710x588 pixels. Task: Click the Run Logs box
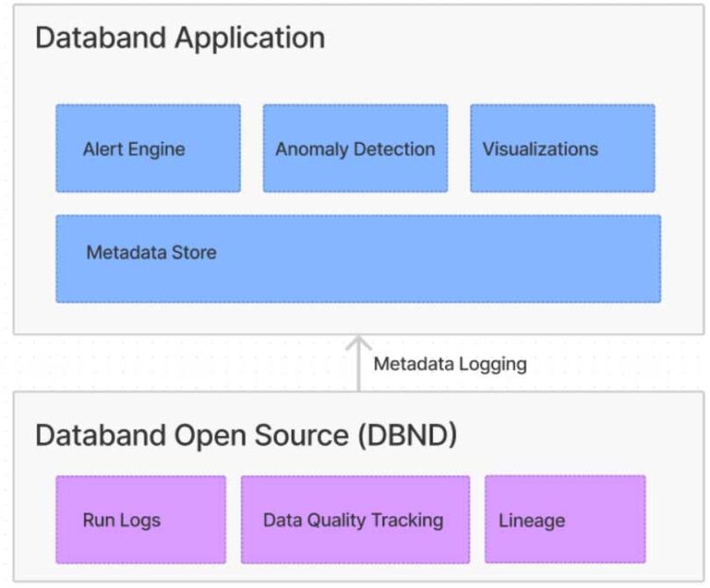[141, 520]
